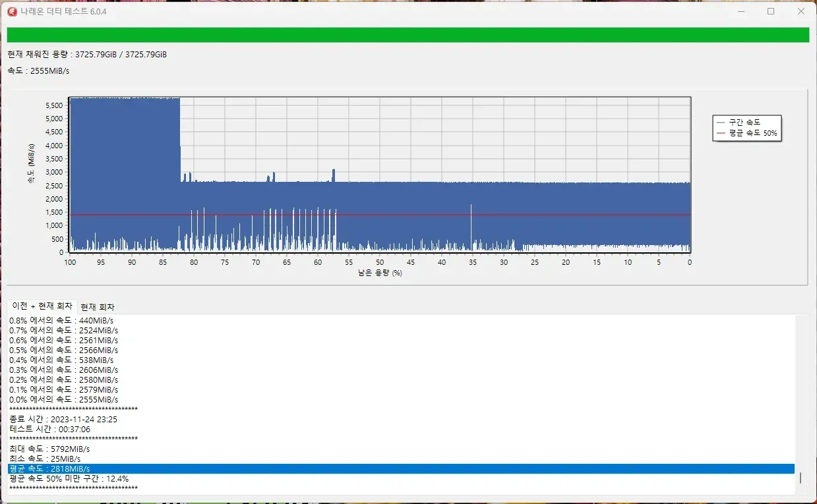Minimize the Dirty Test window
Screen dimensions: 817x504
tap(741, 11)
